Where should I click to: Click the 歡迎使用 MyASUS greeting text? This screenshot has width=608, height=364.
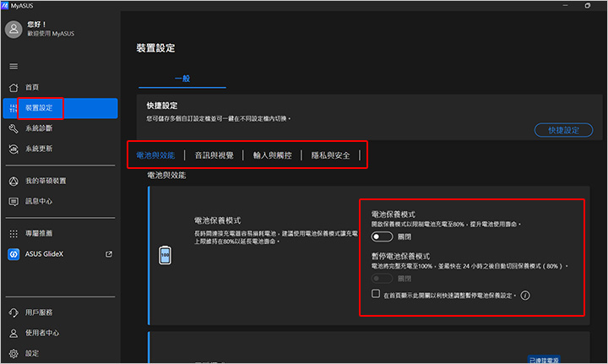click(x=51, y=34)
